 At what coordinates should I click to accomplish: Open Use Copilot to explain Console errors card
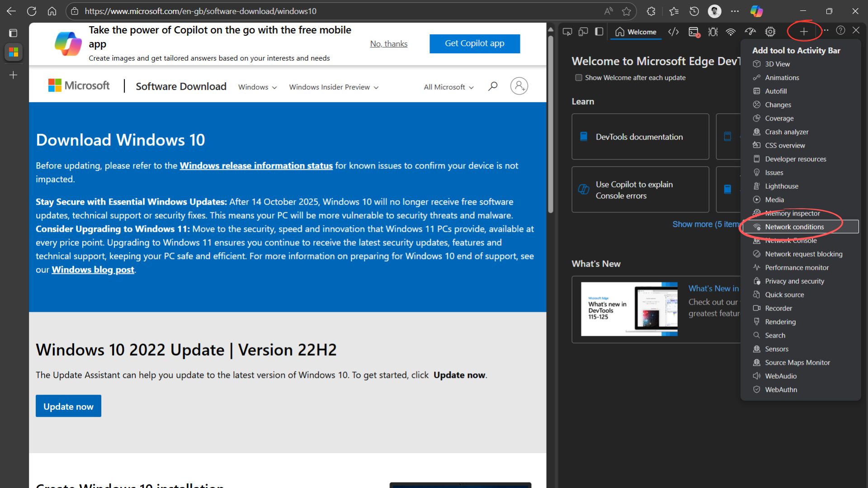(640, 190)
